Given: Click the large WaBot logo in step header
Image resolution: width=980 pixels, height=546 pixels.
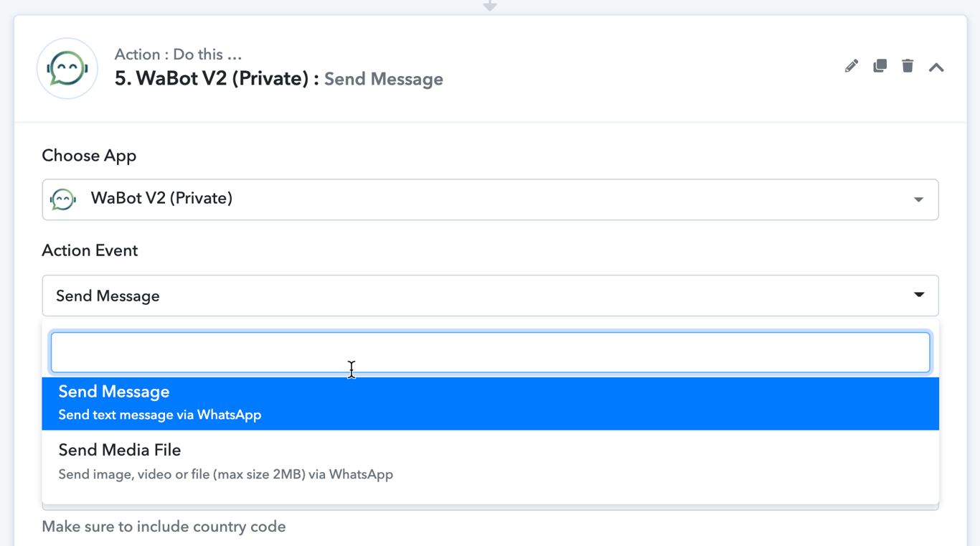Looking at the screenshot, I should [67, 69].
